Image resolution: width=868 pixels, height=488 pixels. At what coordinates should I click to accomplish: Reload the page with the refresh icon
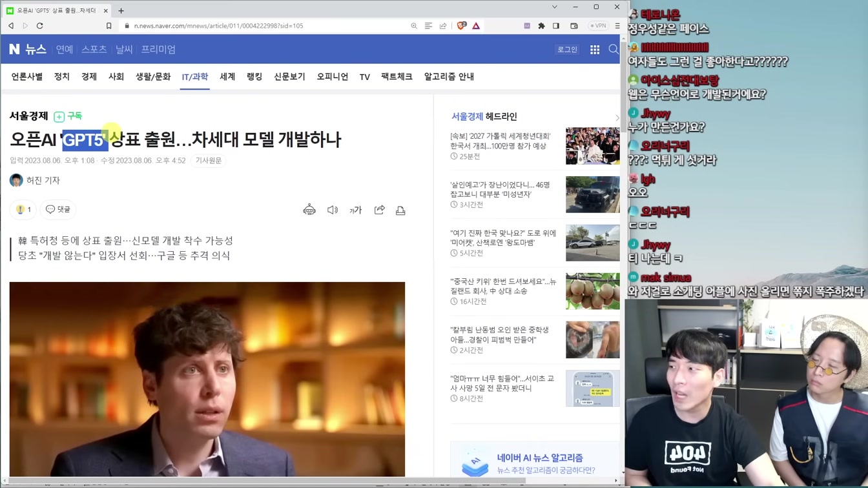coord(39,26)
